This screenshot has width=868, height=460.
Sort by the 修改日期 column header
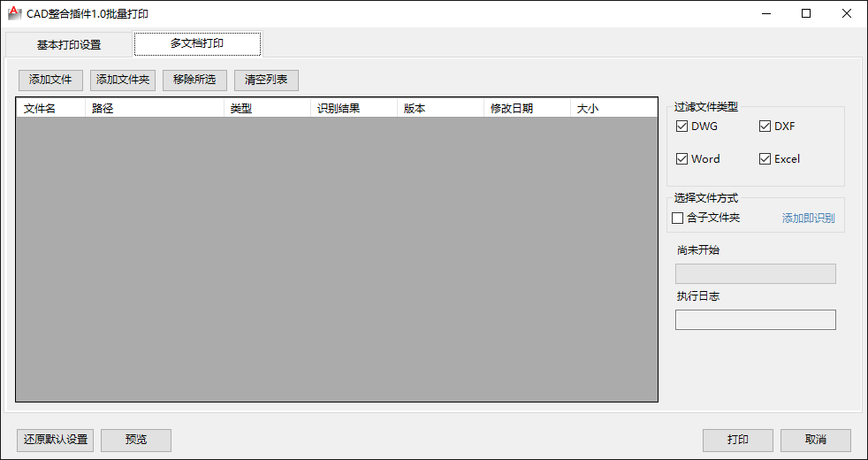tap(527, 108)
